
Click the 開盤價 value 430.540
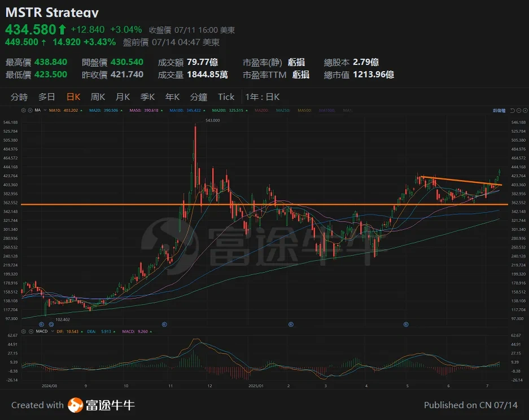click(x=127, y=62)
